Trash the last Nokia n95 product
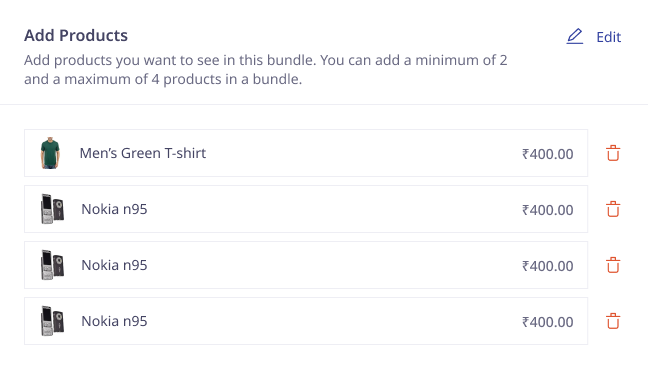 tap(613, 321)
